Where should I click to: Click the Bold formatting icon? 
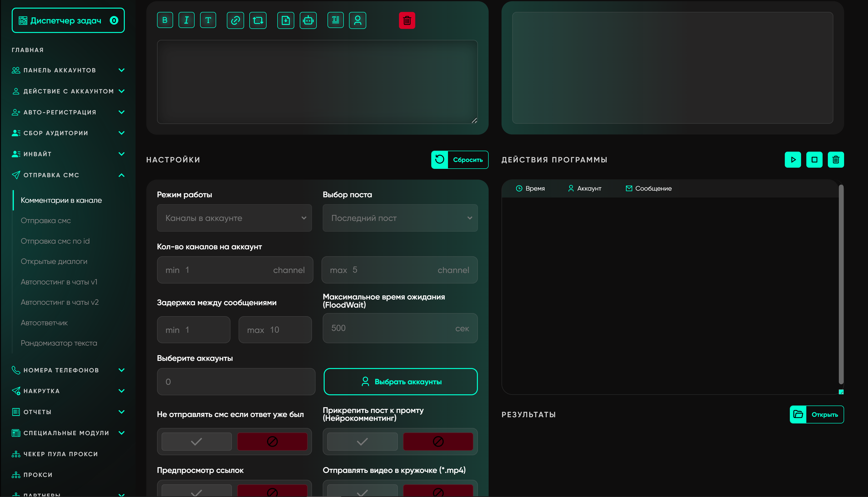165,20
